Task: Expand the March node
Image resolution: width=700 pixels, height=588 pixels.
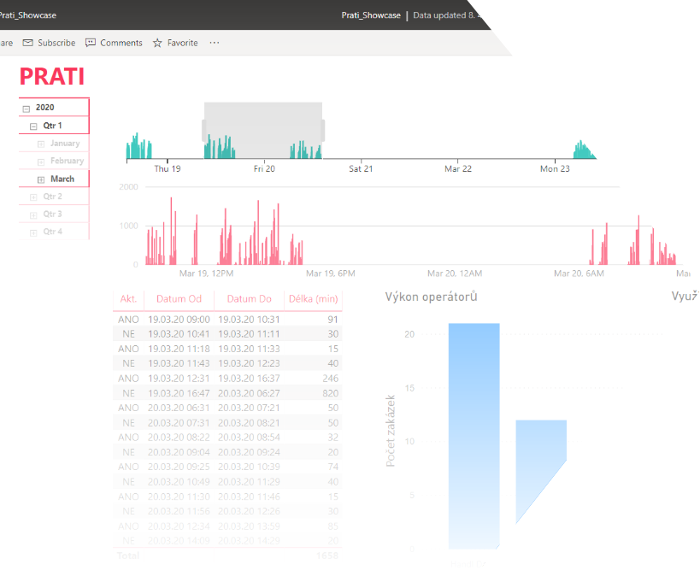Action: click(41, 179)
